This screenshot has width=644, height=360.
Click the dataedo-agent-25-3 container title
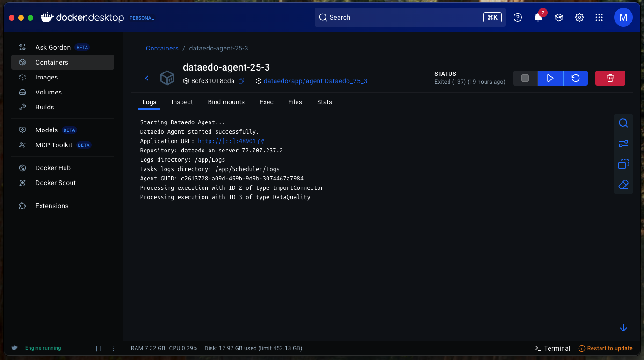click(226, 67)
